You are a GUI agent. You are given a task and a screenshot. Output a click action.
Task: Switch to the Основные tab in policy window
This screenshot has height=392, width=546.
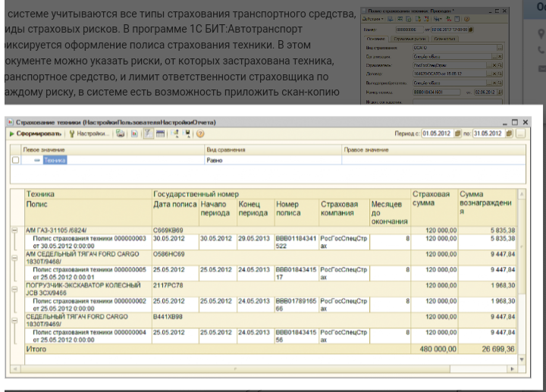pos(376,37)
